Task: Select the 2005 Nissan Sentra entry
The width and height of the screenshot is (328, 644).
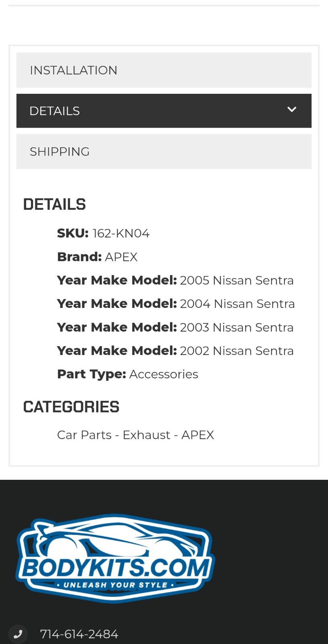Action: coord(237,280)
